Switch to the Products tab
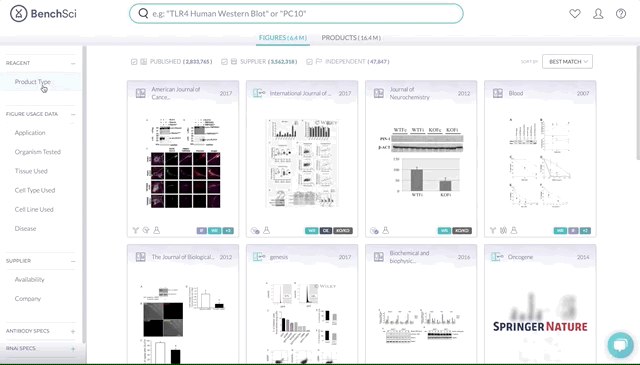 pos(351,38)
